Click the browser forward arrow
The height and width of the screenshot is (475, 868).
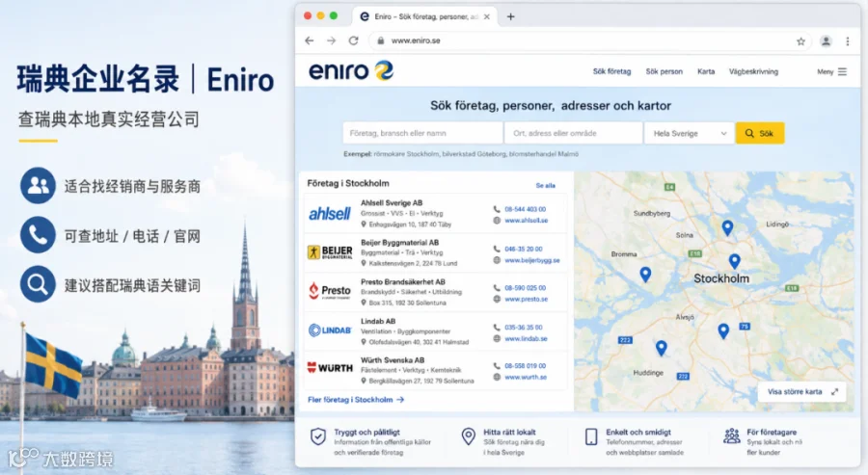coord(331,40)
